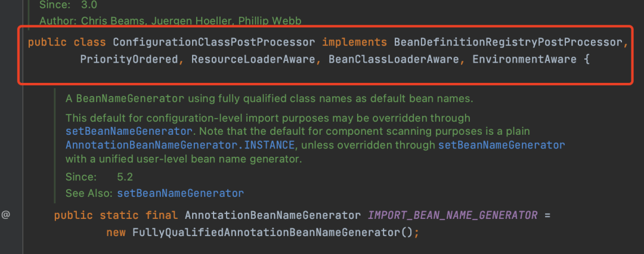Viewport: 644px width, 254px height.
Task: Click the 'new' keyword before FullyQualifiedAnnotationBeanNameGenerator
Action: pos(116,232)
